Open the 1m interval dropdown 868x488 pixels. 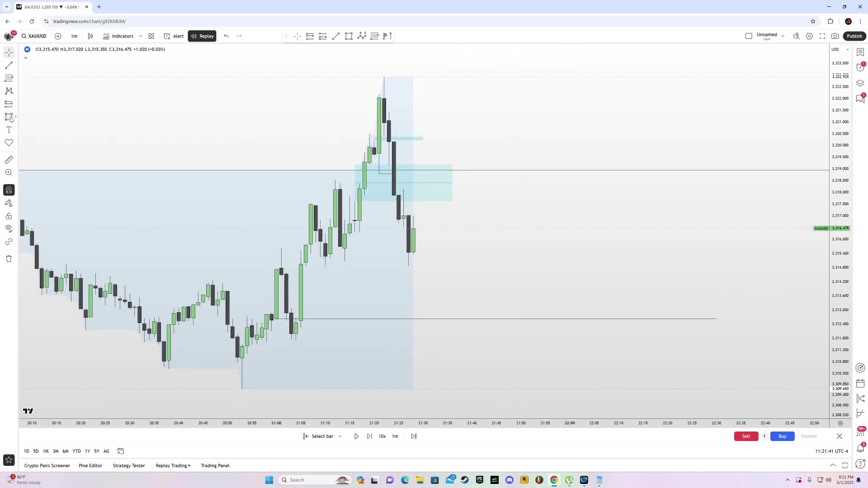74,36
